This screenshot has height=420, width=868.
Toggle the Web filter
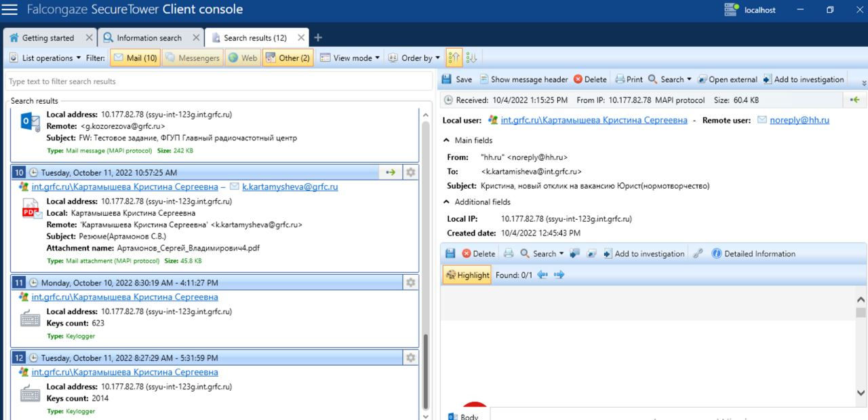243,58
